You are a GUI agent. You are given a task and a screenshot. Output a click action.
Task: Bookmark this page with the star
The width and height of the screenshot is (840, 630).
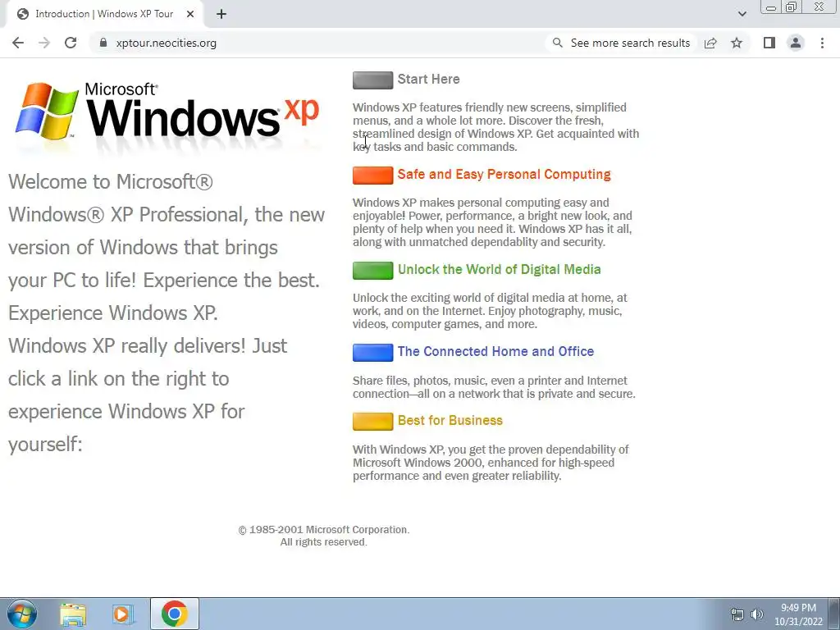737,43
